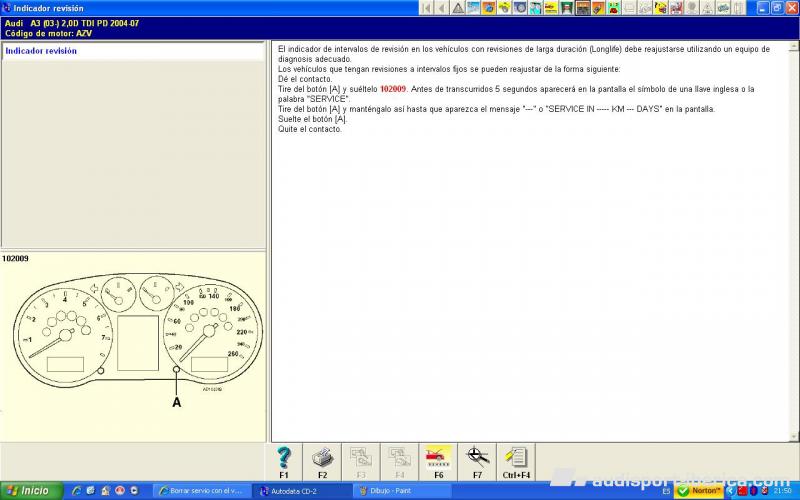The height and width of the screenshot is (500, 800).
Task: Click the orange toolbar icon with blue globe
Action: [x=489, y=8]
